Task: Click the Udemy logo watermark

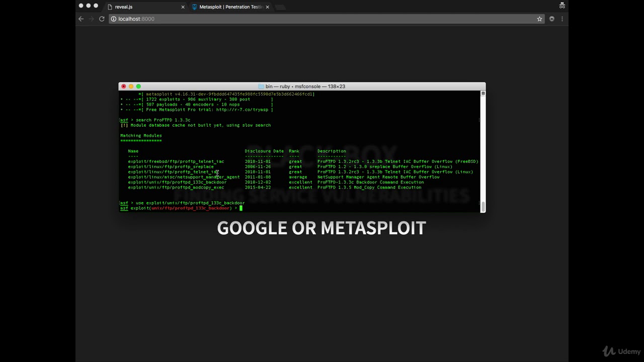Action: (622, 351)
